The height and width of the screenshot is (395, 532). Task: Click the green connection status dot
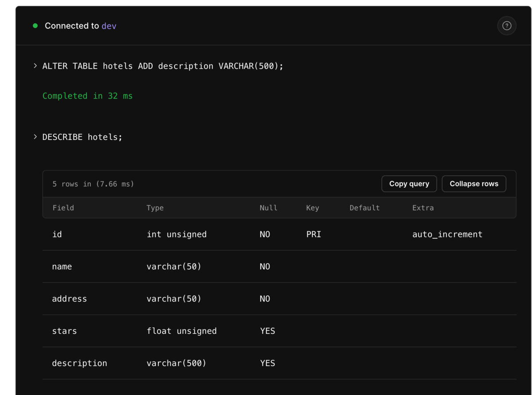tap(35, 26)
